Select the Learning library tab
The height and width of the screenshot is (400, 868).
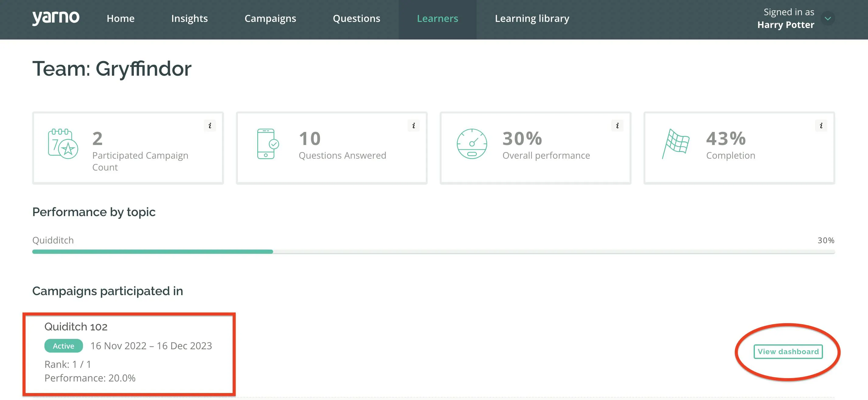click(532, 19)
